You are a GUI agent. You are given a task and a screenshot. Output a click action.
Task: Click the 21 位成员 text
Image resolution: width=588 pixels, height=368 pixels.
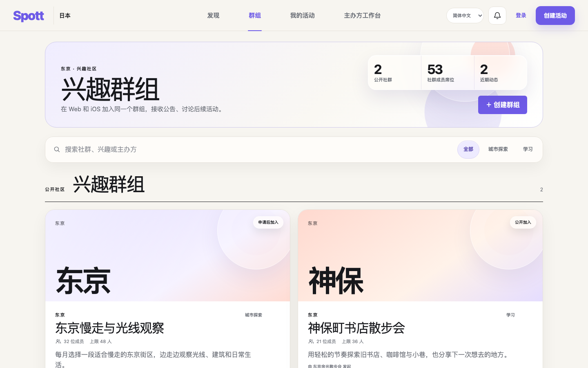326,341
